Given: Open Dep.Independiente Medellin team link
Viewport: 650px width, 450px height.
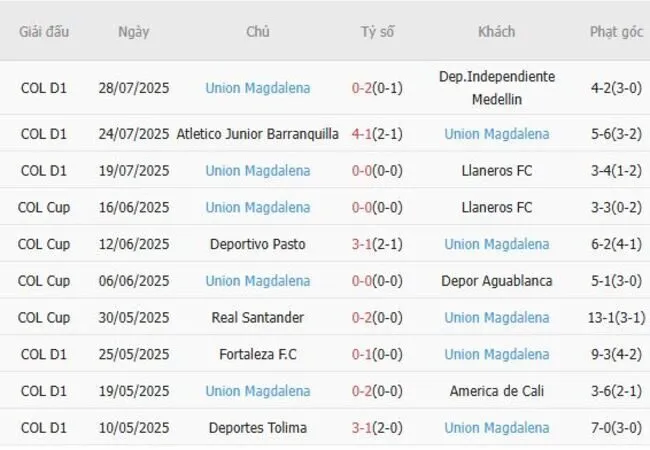Looking at the screenshot, I should [497, 88].
